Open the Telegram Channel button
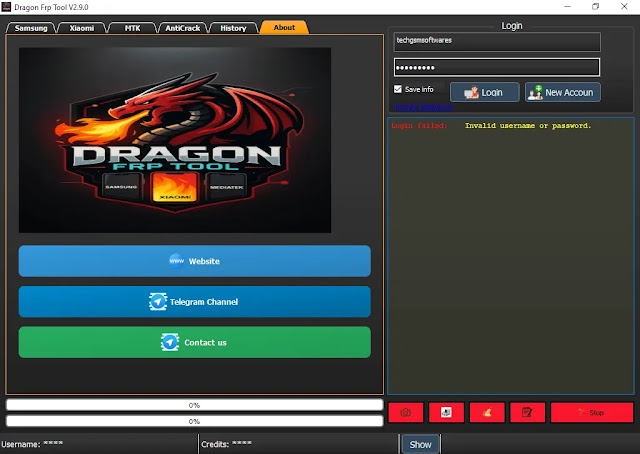640x454 pixels. click(195, 302)
